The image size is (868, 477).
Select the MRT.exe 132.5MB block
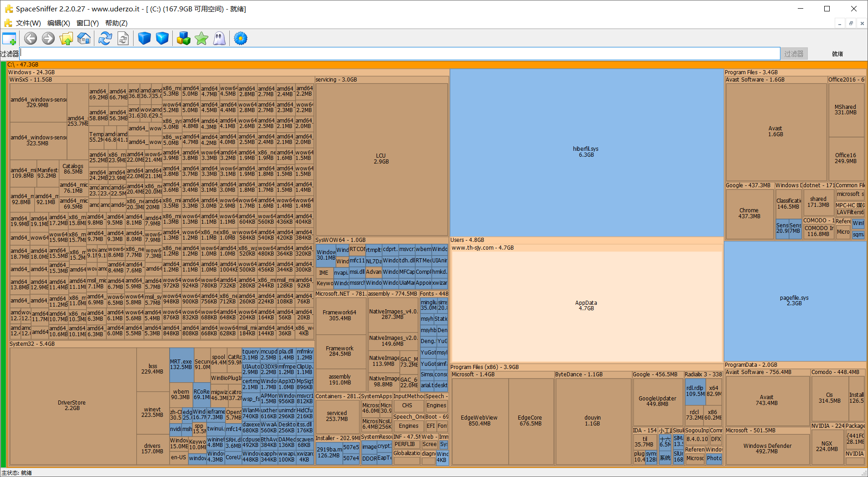pyautogui.click(x=181, y=364)
